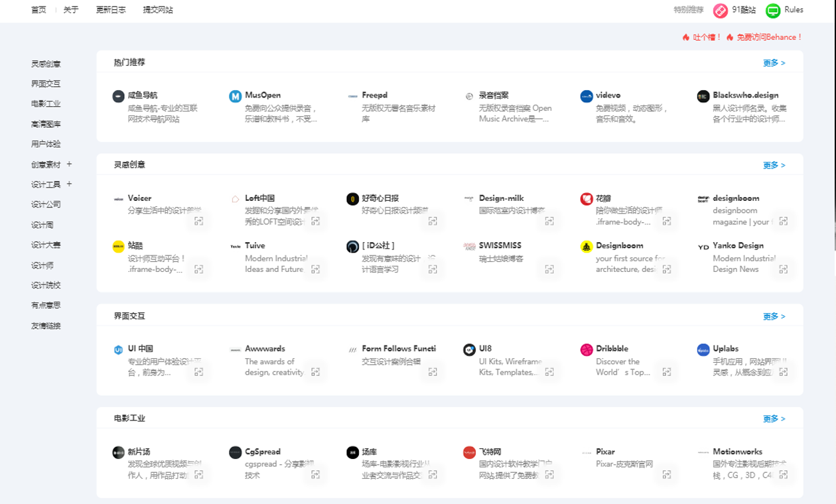The height and width of the screenshot is (504, 836).
Task: Click the [ iD公社 ] logo icon
Action: click(x=352, y=247)
